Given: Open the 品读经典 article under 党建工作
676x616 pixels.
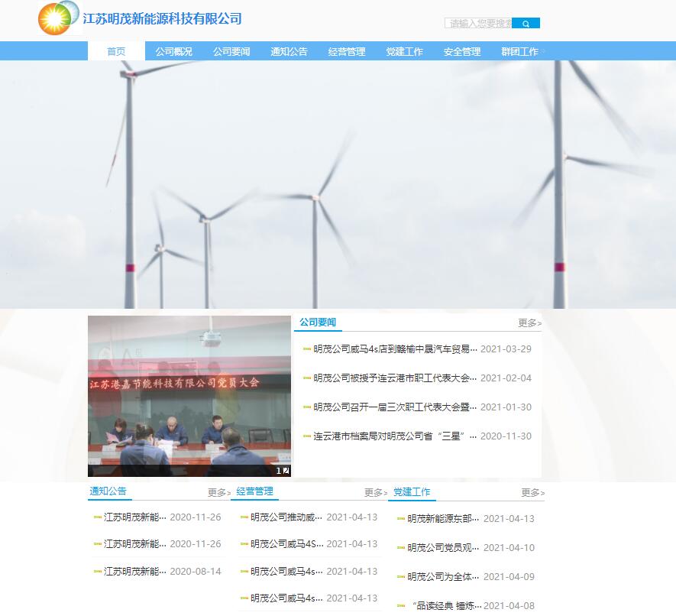Looking at the screenshot, I should [x=445, y=606].
